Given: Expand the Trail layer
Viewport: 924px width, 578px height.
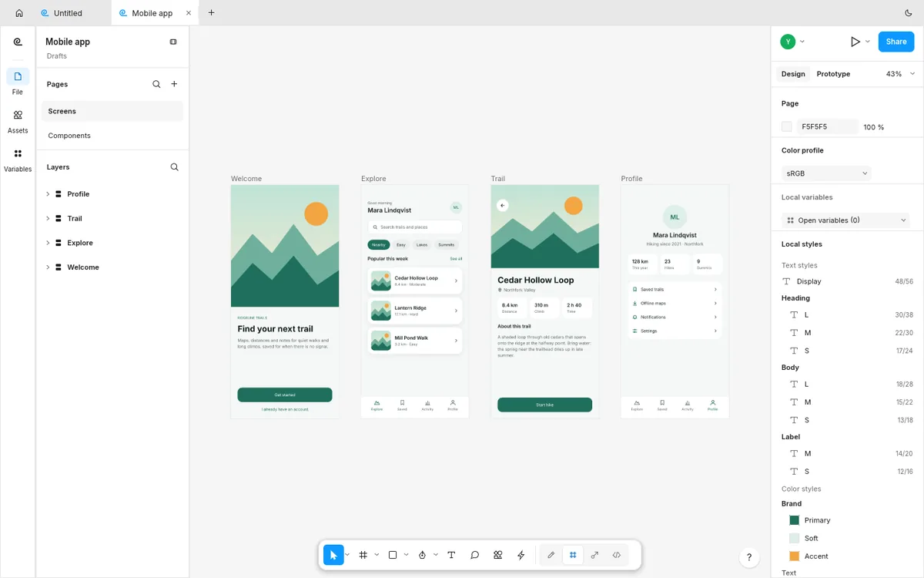Looking at the screenshot, I should [x=48, y=219].
